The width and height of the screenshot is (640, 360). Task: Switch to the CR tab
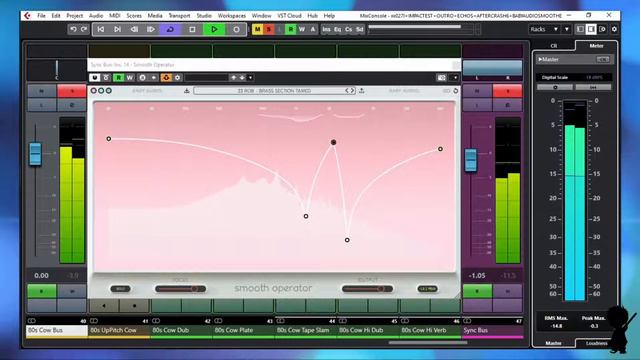554,46
